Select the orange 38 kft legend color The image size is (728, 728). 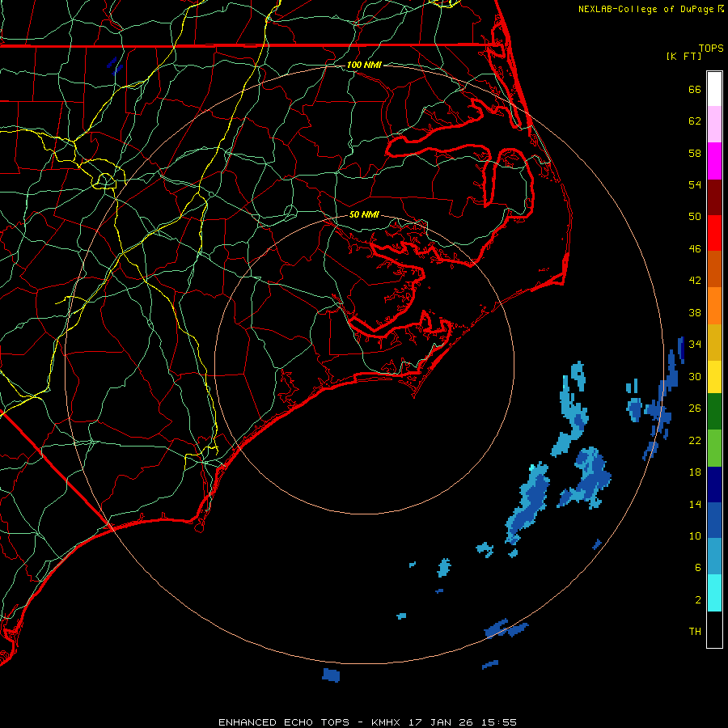[x=714, y=306]
